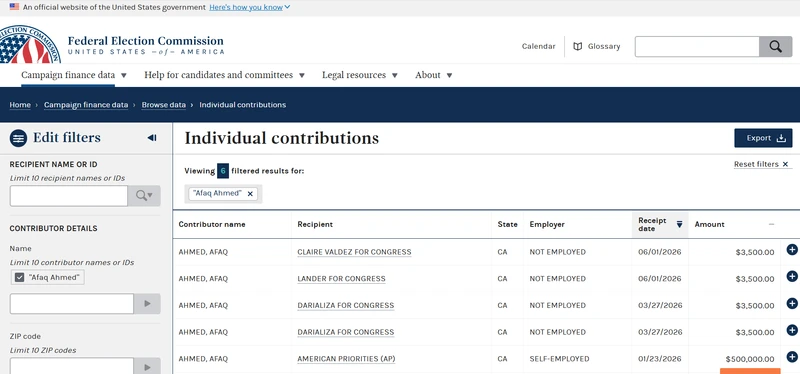This screenshot has height=374, width=800.
Task: Click the site search magnifier button
Action: (776, 46)
